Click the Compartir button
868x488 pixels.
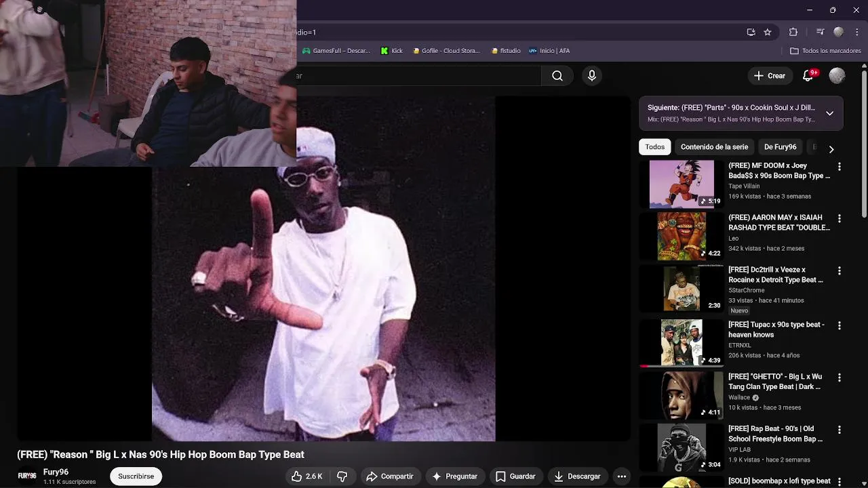(x=390, y=476)
